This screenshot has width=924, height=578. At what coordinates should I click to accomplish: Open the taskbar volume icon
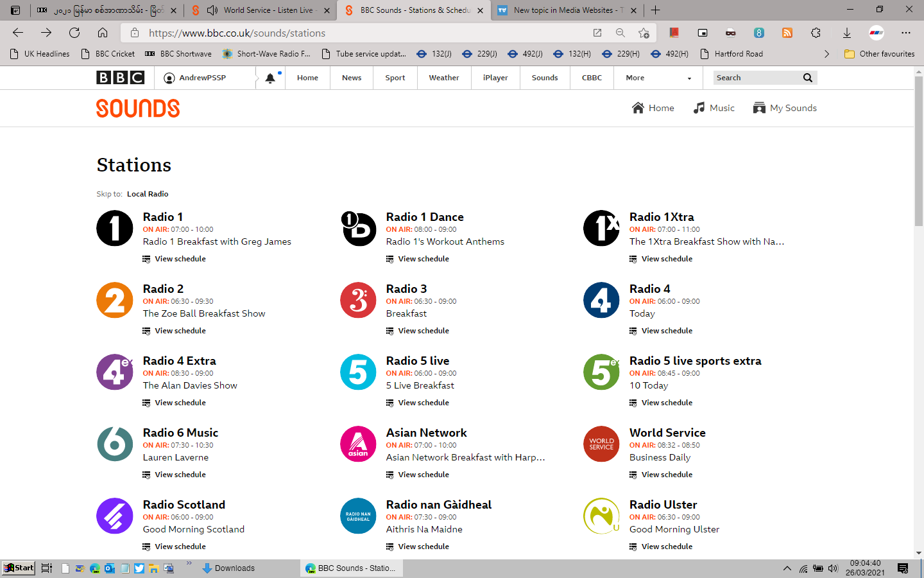(833, 568)
